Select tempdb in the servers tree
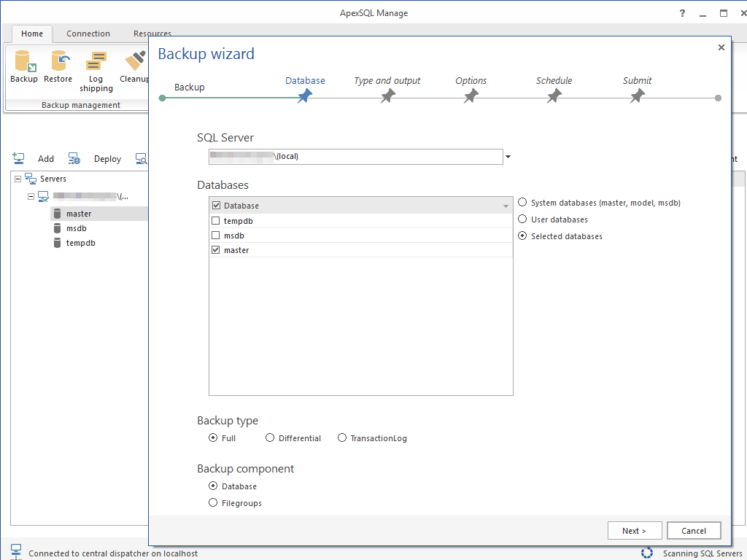This screenshot has height=560, width=747. tap(80, 243)
